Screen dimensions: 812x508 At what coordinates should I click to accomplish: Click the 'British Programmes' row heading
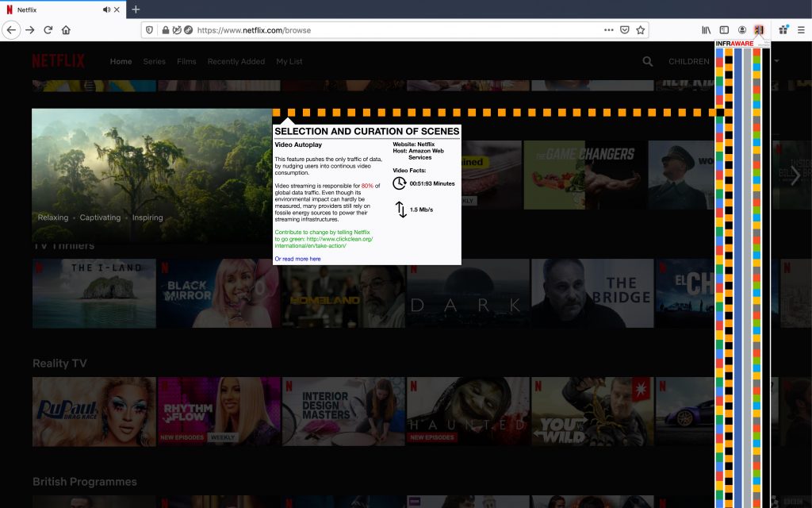pyautogui.click(x=85, y=482)
